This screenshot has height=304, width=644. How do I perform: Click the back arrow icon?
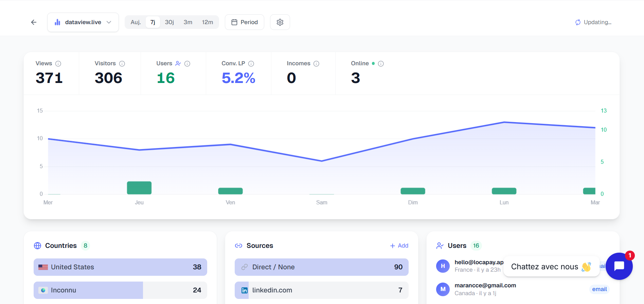(34, 22)
